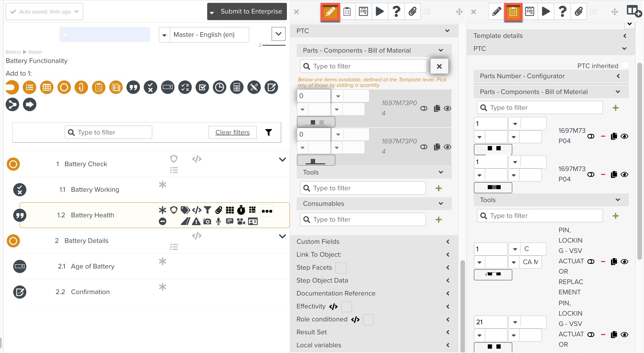This screenshot has height=353, width=644.
Task: Open the three-dots menu on Battery Health
Action: point(267,211)
